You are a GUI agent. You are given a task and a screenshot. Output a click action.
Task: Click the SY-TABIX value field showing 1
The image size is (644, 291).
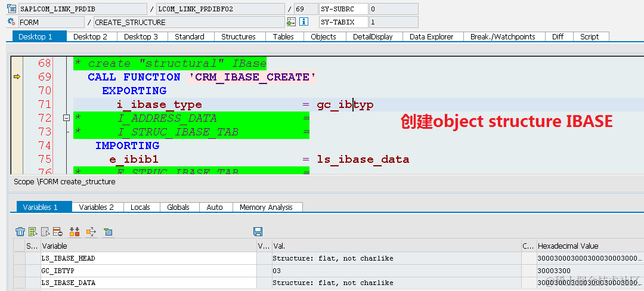(394, 21)
